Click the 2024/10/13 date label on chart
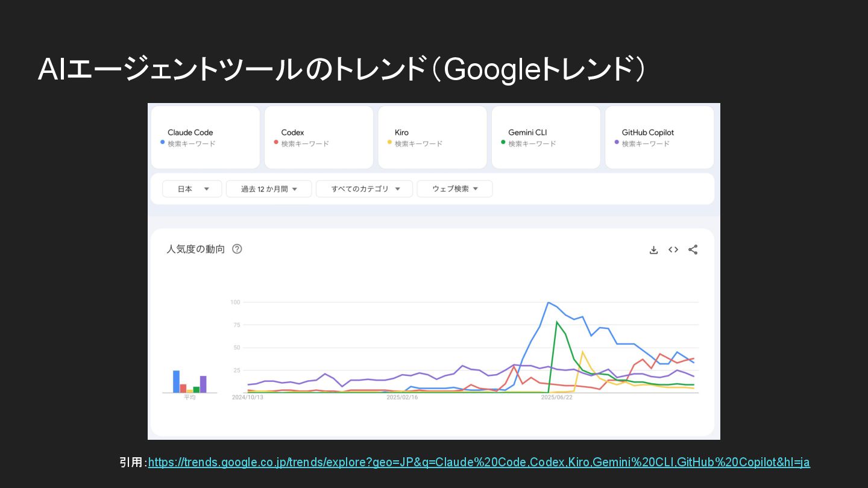Viewport: 868px width, 488px height. pos(248,398)
